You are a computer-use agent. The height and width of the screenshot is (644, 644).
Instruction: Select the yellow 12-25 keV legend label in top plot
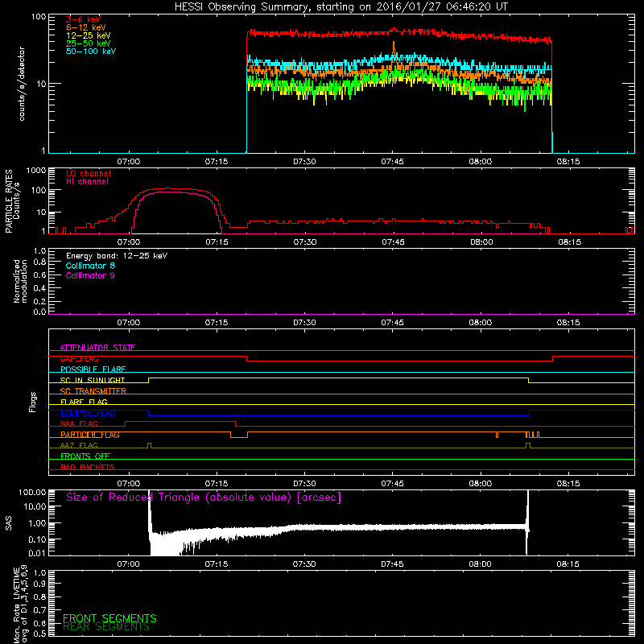[x=89, y=35]
